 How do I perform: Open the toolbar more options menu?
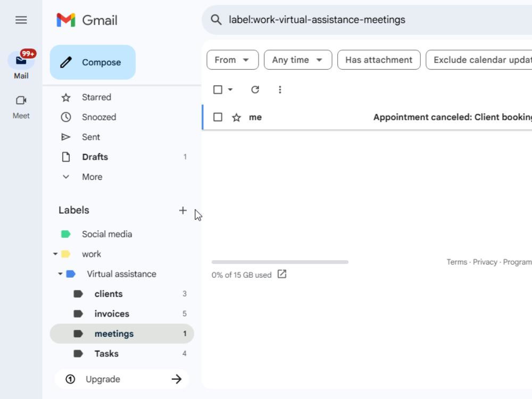click(280, 89)
